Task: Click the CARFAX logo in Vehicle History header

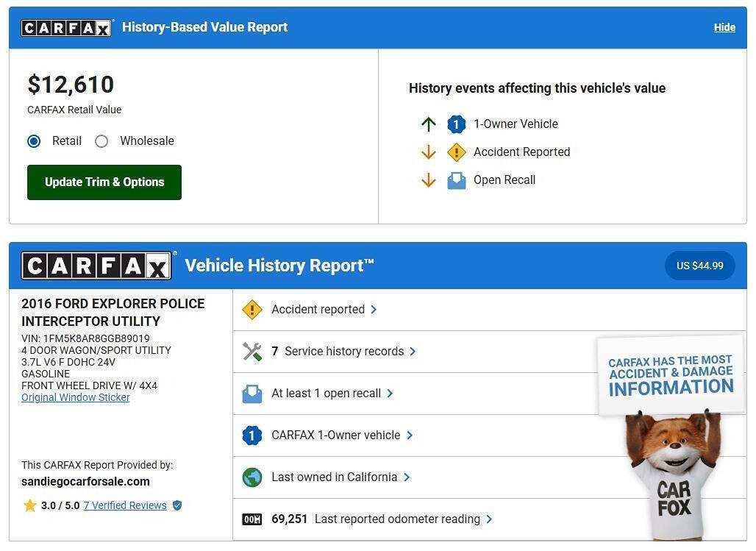Action: coord(97,266)
